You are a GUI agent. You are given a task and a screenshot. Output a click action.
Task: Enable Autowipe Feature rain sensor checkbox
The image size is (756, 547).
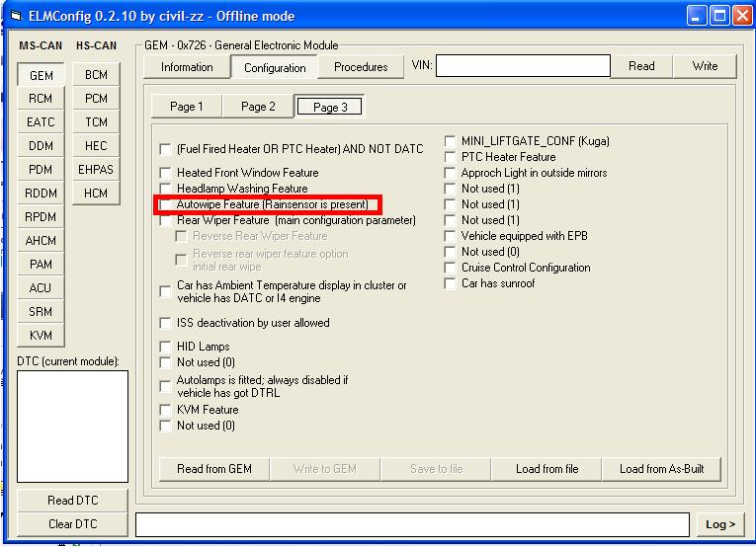click(166, 204)
